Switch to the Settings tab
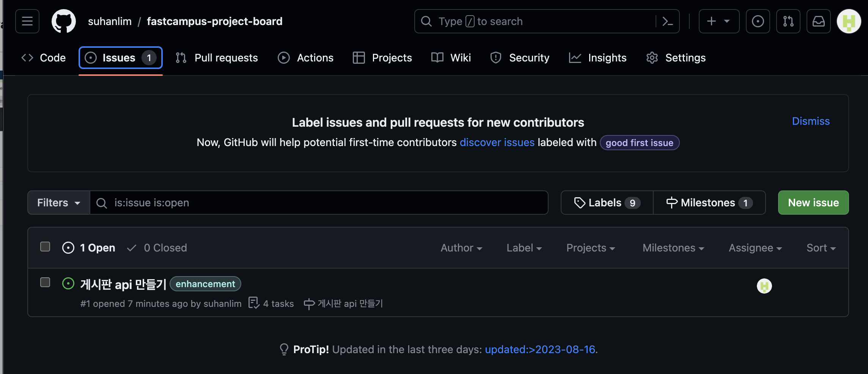This screenshot has height=374, width=868. pyautogui.click(x=676, y=58)
